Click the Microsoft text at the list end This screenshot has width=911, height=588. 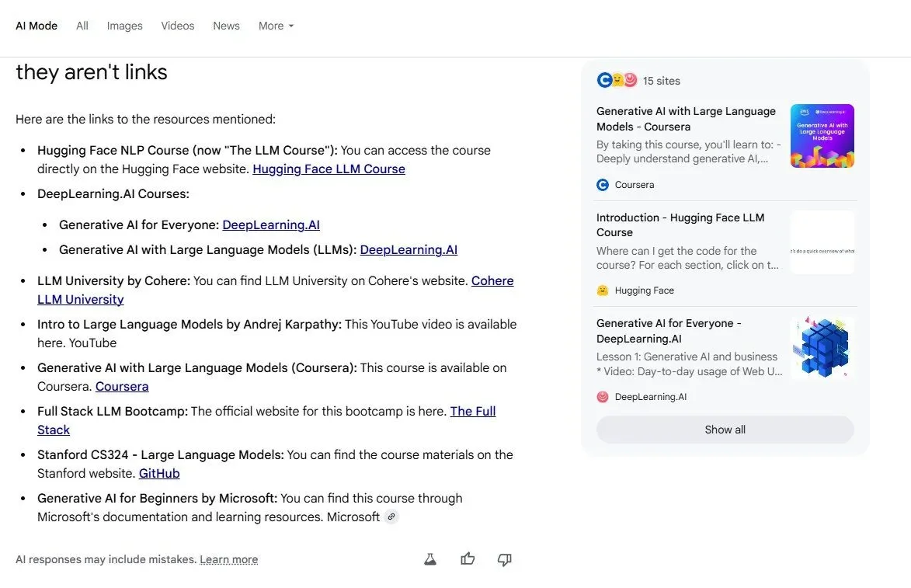tap(353, 517)
